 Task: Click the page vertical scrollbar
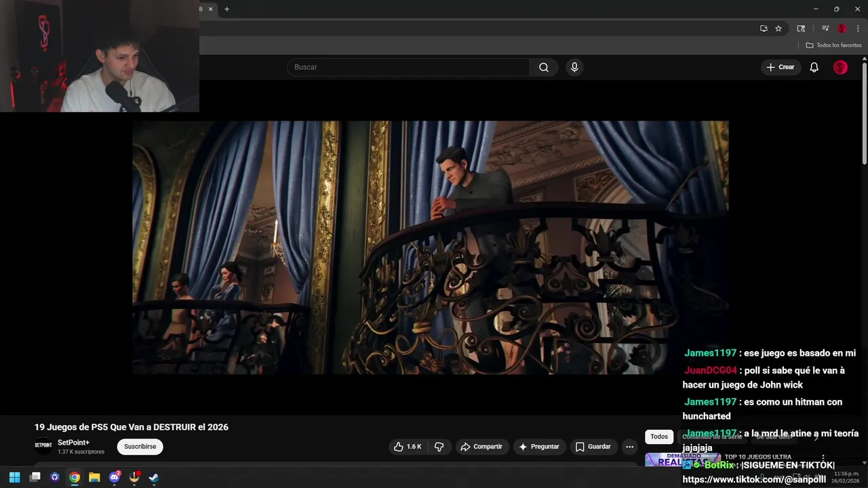(864, 114)
